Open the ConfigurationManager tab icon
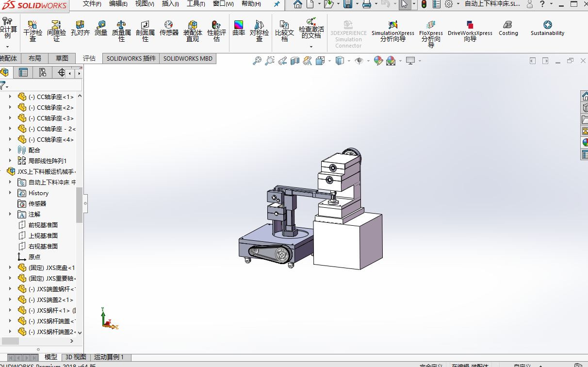588x367 pixels. click(x=43, y=72)
